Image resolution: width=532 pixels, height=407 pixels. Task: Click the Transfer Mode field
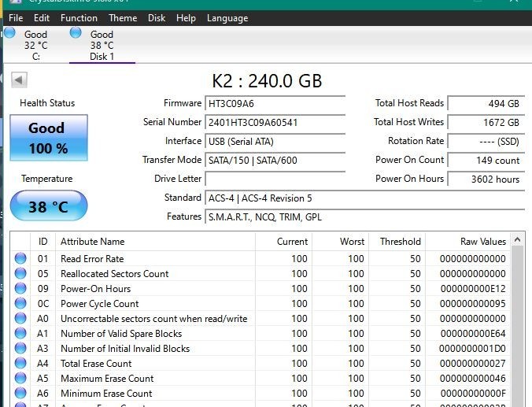pyautogui.click(x=275, y=161)
